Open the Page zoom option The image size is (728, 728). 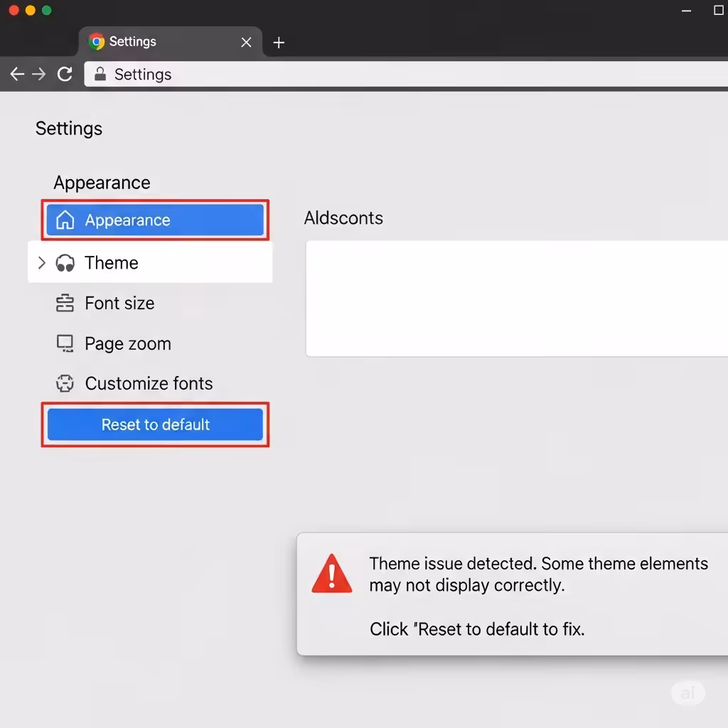128,344
